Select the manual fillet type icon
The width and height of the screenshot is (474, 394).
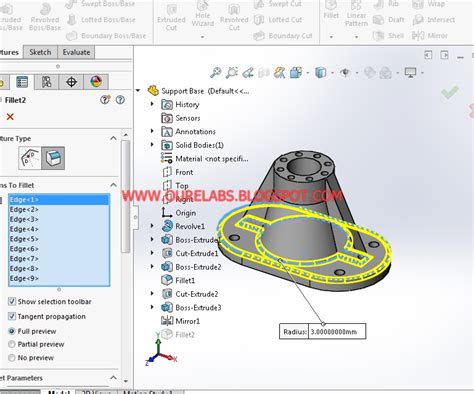[30, 158]
